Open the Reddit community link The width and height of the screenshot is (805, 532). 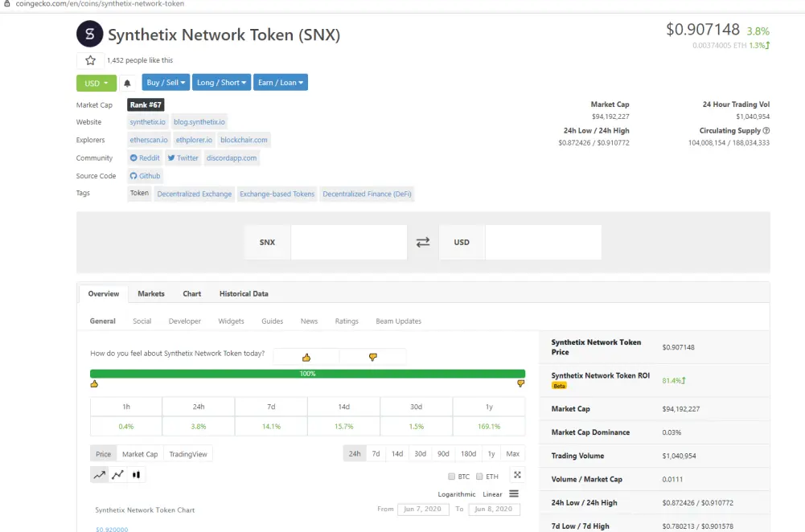pyautogui.click(x=145, y=158)
